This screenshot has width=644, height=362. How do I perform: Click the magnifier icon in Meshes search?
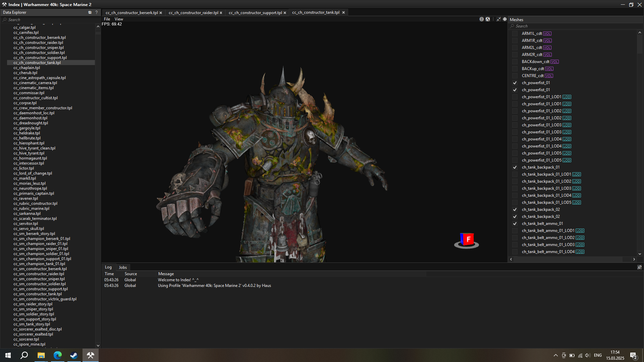click(x=512, y=26)
